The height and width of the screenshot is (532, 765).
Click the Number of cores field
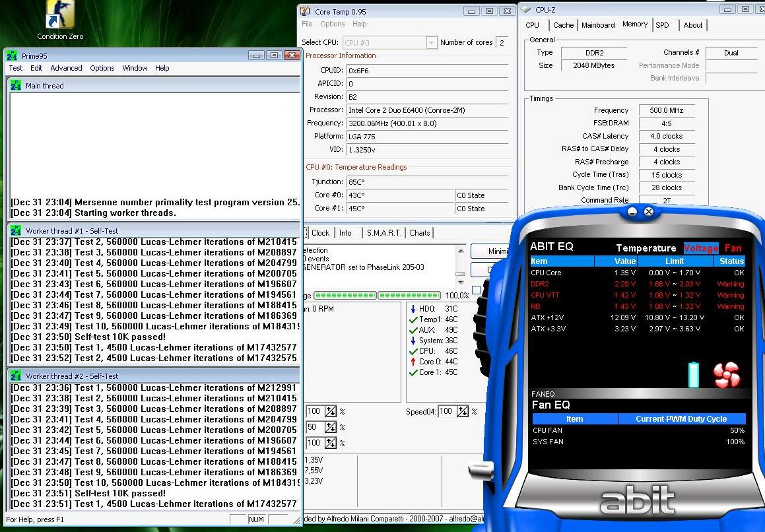tap(502, 42)
